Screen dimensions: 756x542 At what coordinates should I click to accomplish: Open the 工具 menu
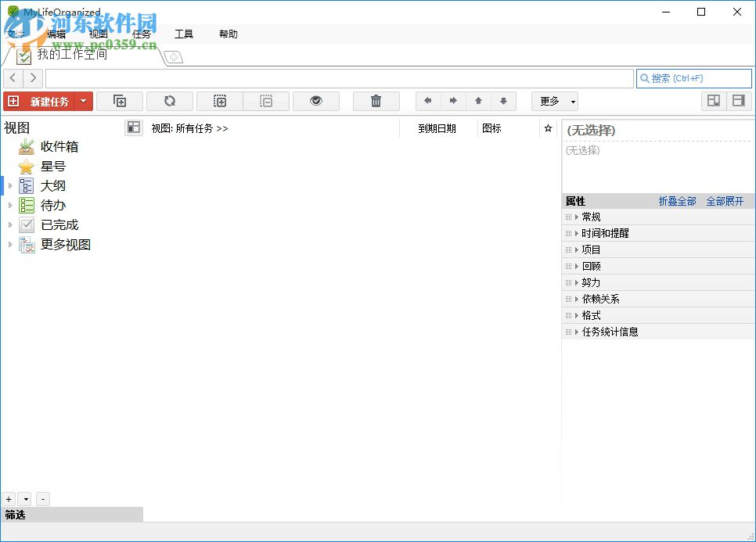(x=184, y=34)
